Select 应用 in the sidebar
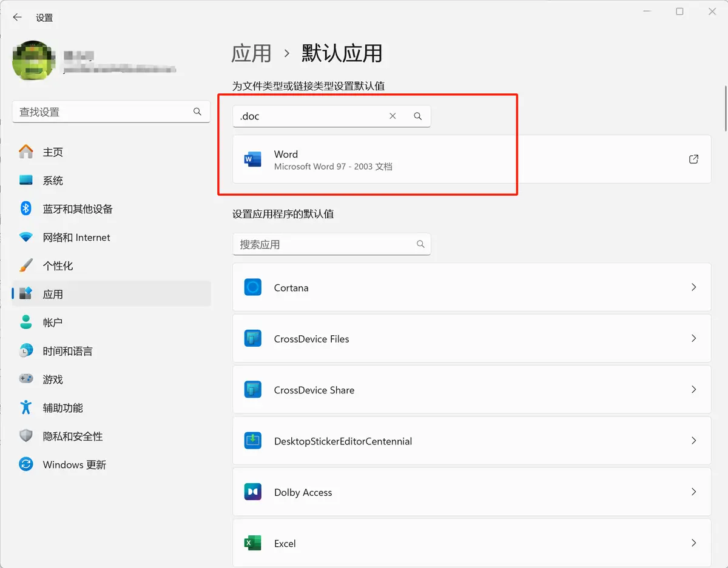 (112, 294)
